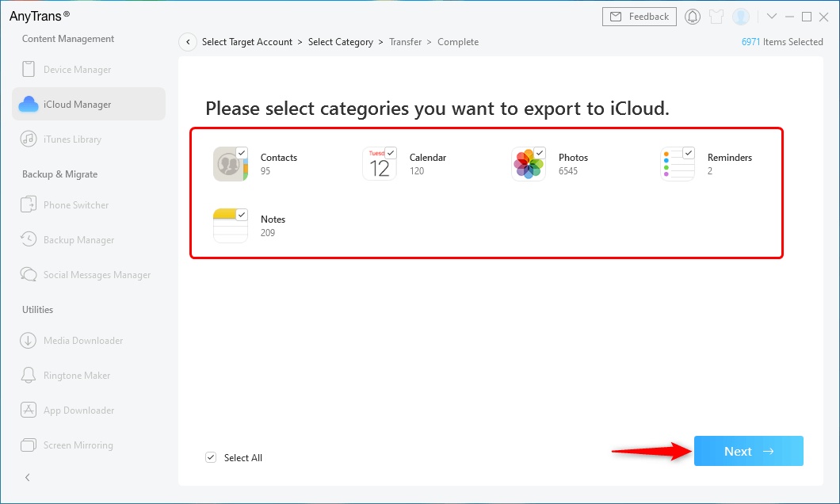Open the user account avatar icon
The image size is (840, 504).
click(x=741, y=17)
